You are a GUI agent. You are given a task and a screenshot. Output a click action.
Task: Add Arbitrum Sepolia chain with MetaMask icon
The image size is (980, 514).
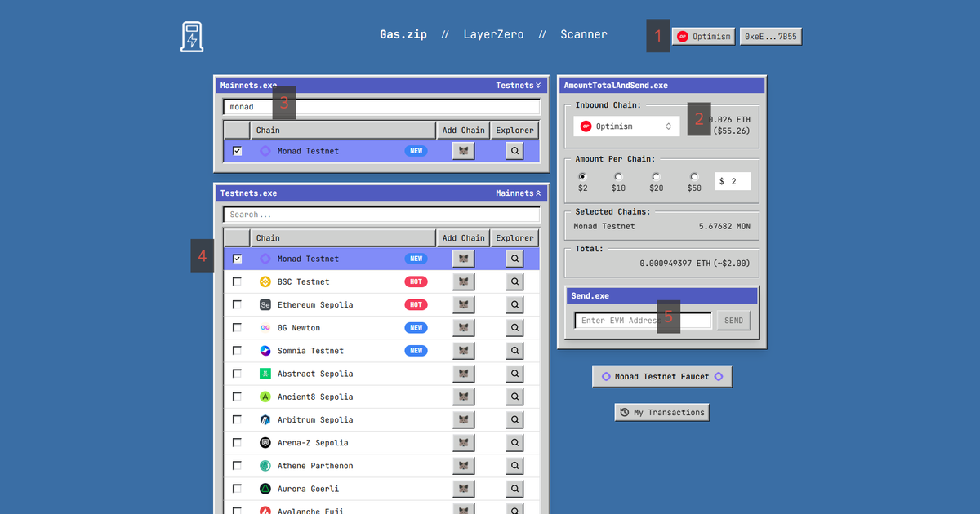click(x=464, y=419)
